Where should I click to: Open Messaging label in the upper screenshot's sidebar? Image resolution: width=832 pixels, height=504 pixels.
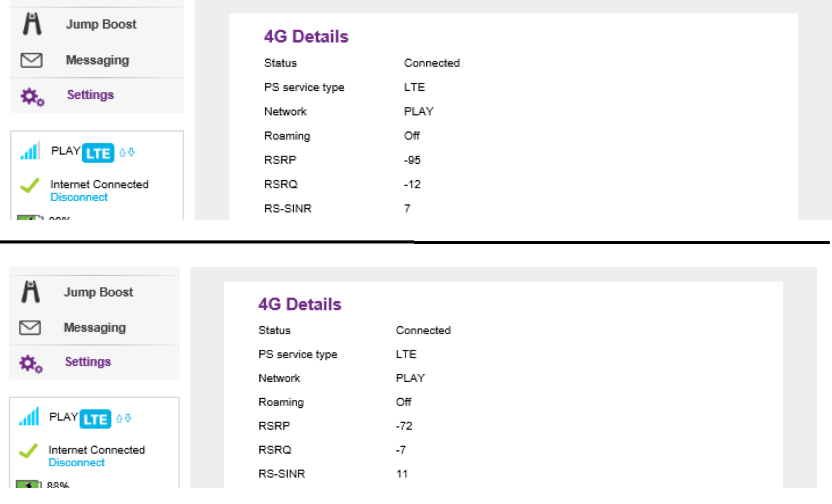point(97,60)
